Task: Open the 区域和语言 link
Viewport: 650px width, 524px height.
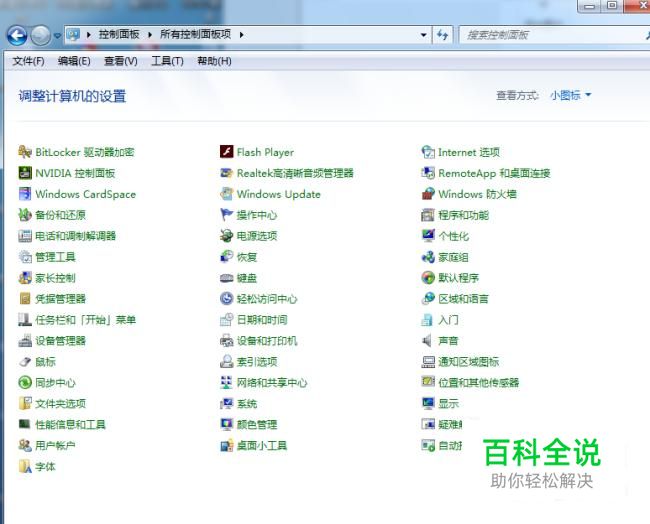Action: pos(463,299)
